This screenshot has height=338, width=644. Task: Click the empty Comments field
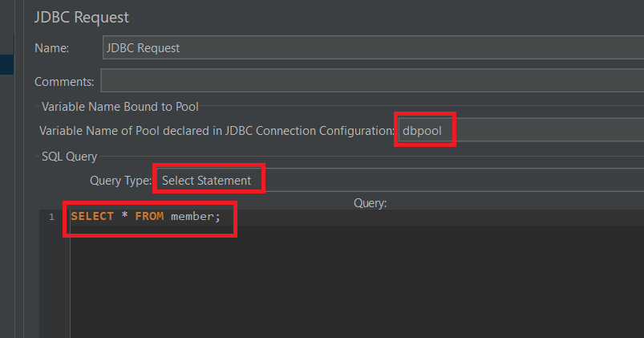pyautogui.click(x=372, y=81)
